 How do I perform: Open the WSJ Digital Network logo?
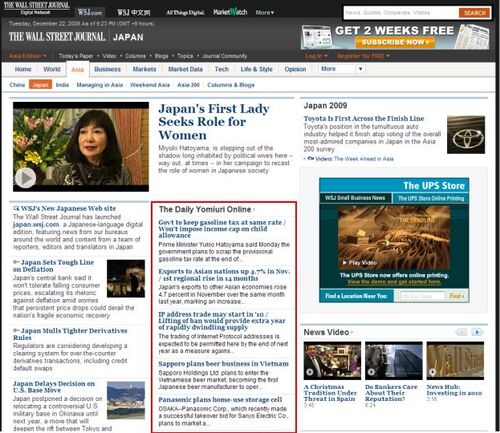pyautogui.click(x=36, y=8)
